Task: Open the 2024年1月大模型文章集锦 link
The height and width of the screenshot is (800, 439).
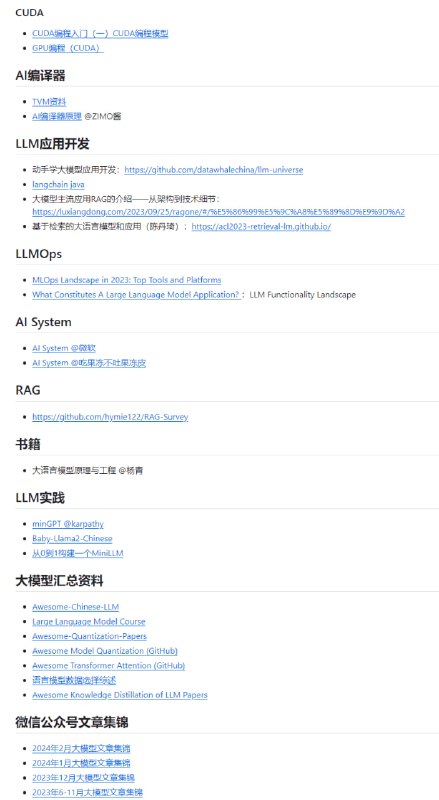Action: pyautogui.click(x=81, y=763)
